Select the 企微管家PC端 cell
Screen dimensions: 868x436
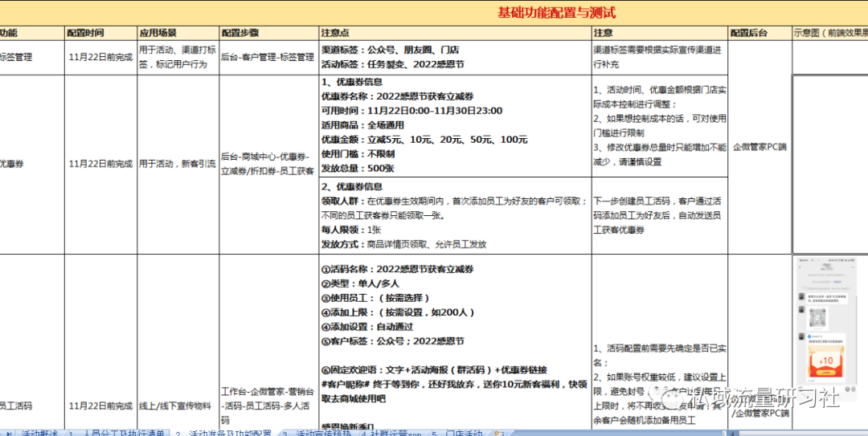(759, 147)
